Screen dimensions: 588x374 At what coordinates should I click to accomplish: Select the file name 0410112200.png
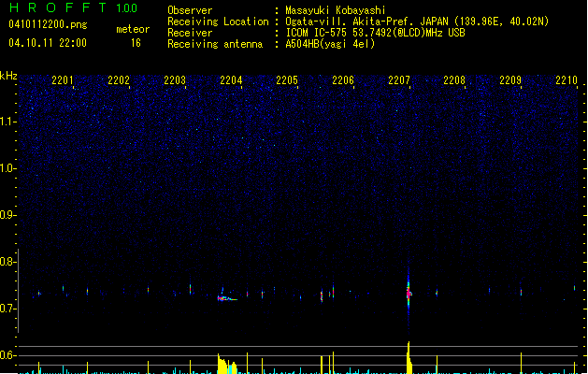pyautogui.click(x=48, y=24)
